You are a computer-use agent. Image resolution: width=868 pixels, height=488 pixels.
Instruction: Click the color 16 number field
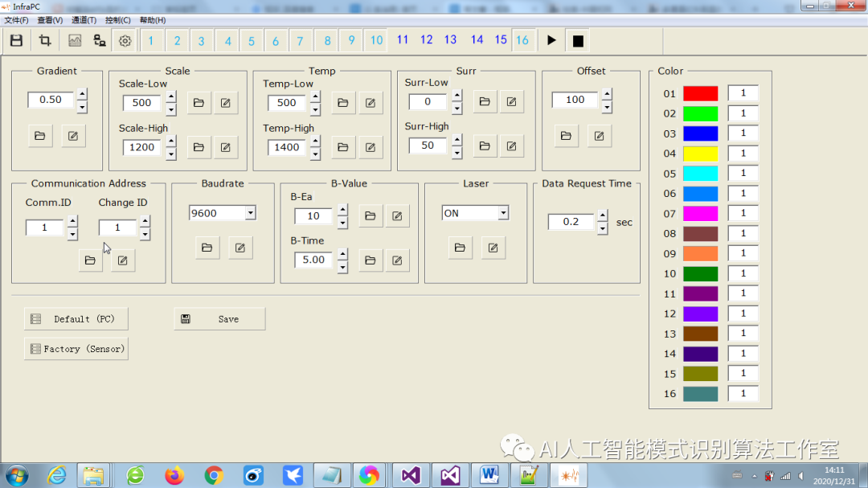pyautogui.click(x=743, y=393)
